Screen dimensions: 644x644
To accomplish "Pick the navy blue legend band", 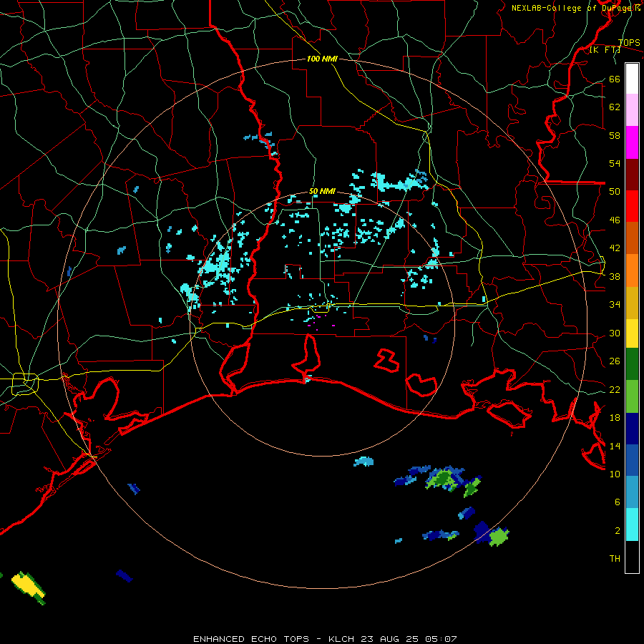I will tap(632, 429).
